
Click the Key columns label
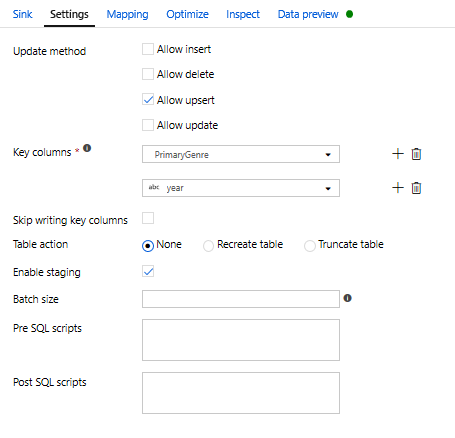(x=42, y=152)
